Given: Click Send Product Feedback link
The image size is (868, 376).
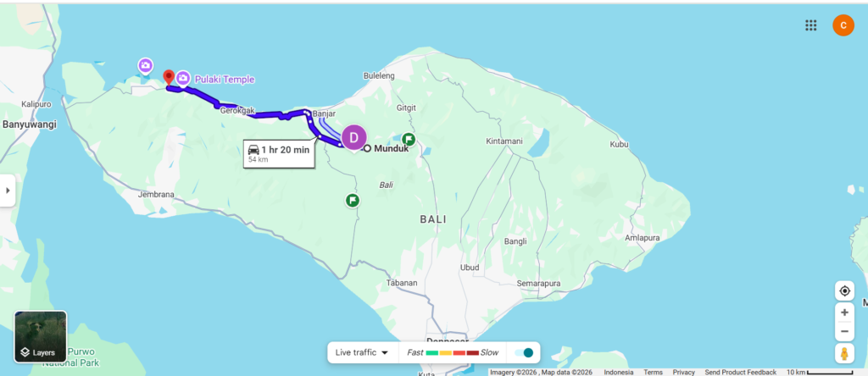Looking at the screenshot, I should 740,372.
